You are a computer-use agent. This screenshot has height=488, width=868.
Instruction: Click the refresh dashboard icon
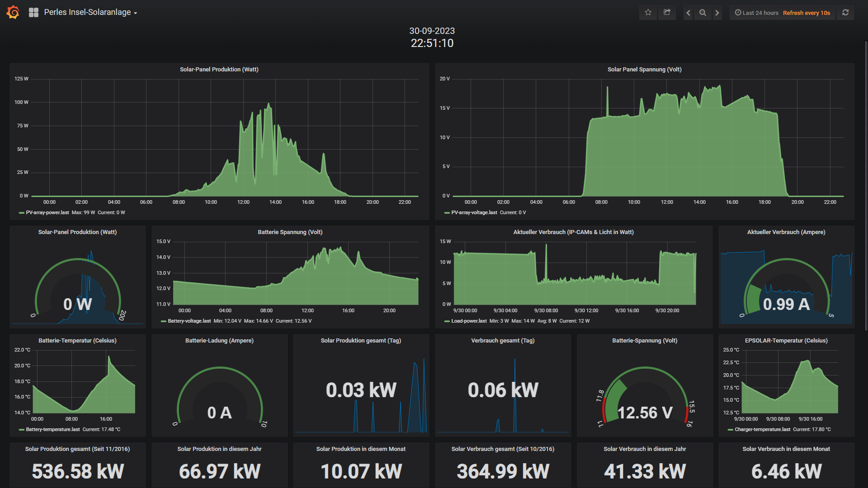845,13
